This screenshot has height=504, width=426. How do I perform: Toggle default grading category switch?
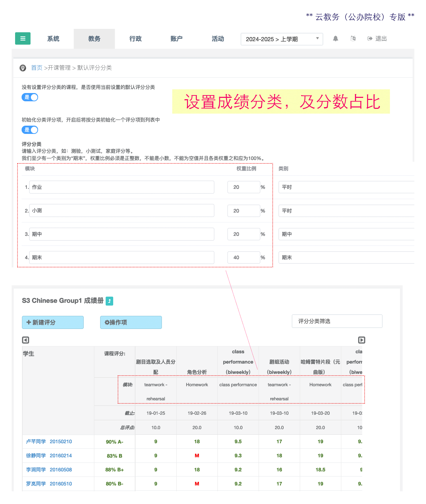pyautogui.click(x=30, y=97)
